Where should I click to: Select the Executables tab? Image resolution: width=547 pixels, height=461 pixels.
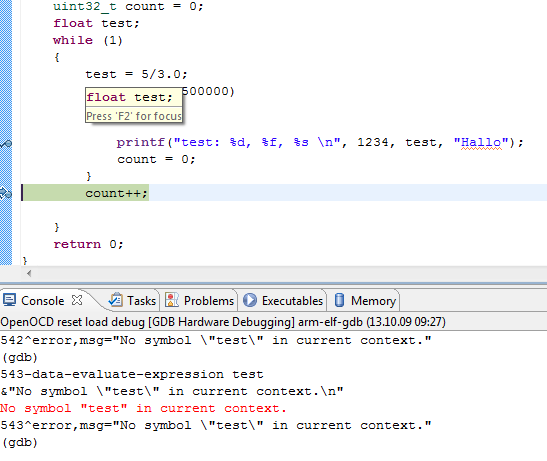[283, 300]
